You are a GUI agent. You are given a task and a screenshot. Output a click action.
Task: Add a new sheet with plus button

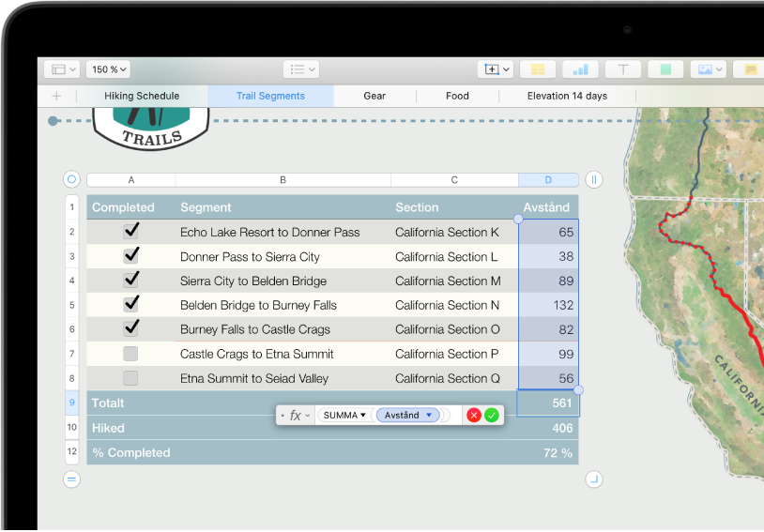click(x=56, y=96)
